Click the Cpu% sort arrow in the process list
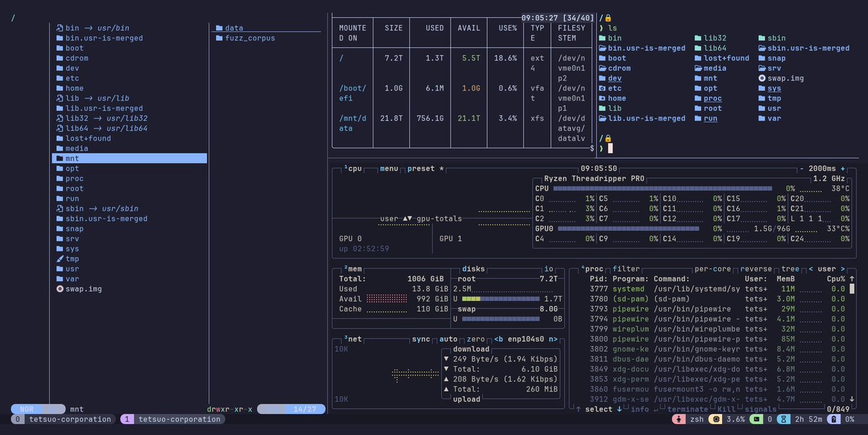Image resolution: width=868 pixels, height=435 pixels. (x=851, y=279)
